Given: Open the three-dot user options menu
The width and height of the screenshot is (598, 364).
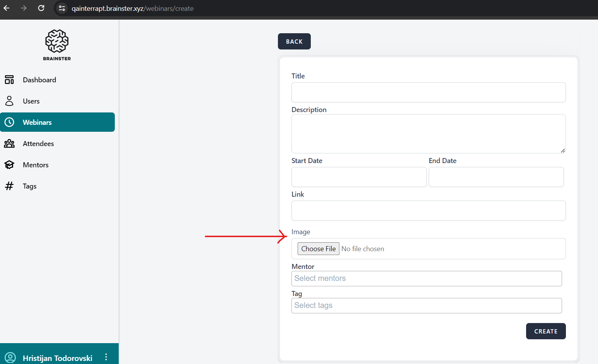Looking at the screenshot, I should coord(106,357).
